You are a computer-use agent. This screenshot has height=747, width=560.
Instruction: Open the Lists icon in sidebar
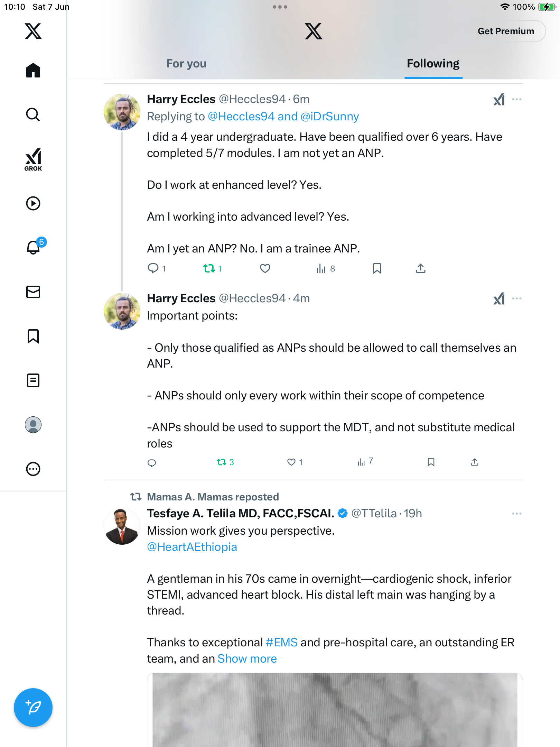tap(33, 380)
